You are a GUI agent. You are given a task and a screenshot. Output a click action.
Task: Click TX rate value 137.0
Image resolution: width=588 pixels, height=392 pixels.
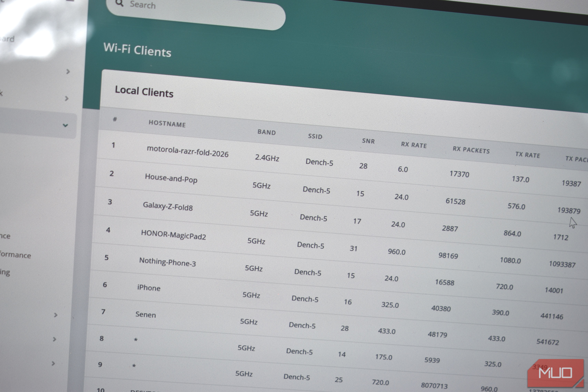[520, 179]
